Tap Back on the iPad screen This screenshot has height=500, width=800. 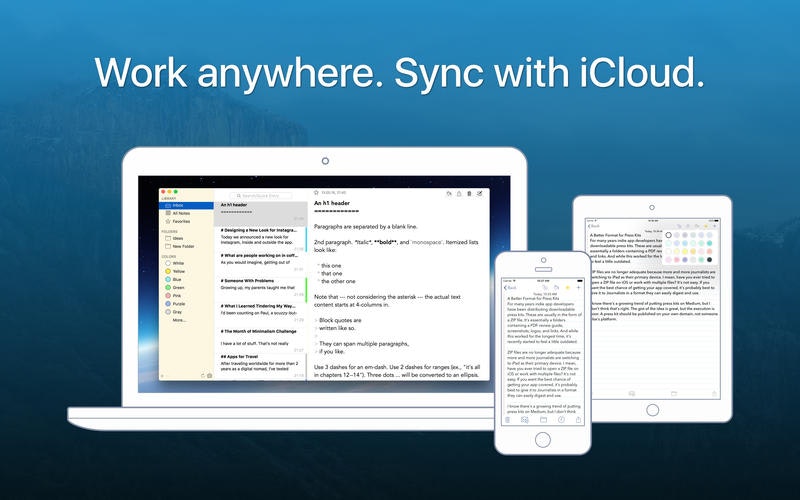tap(594, 226)
